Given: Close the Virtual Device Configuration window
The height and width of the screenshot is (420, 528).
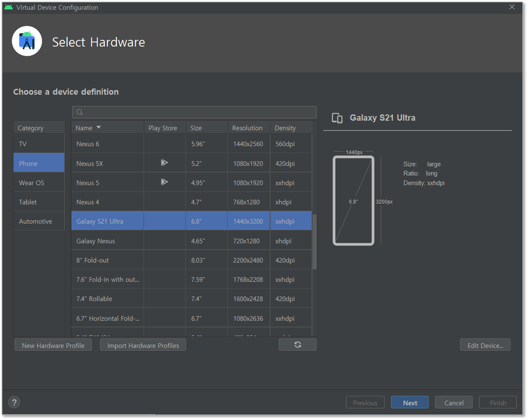Looking at the screenshot, I should [512, 7].
